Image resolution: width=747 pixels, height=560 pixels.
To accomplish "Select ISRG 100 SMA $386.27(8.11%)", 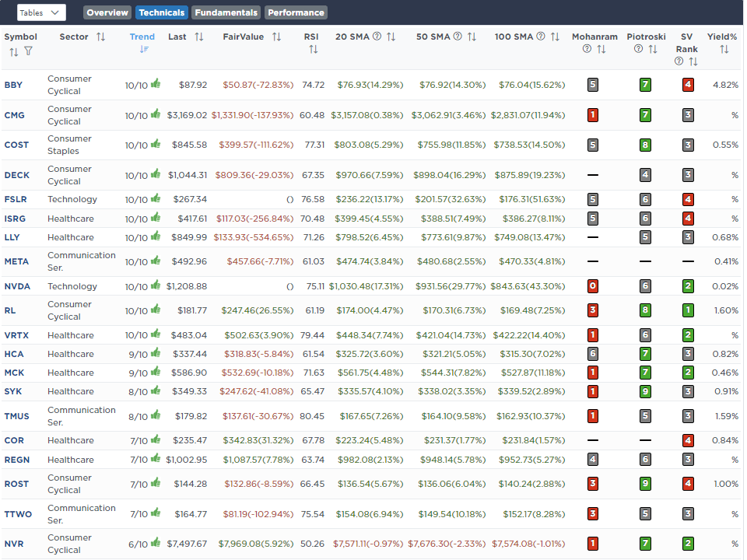I will click(534, 219).
